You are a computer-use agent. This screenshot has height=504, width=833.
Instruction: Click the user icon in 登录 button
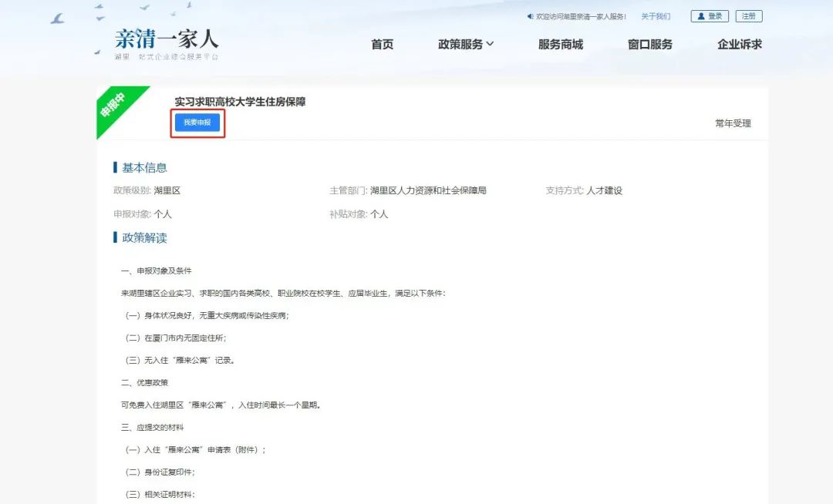[x=700, y=16]
